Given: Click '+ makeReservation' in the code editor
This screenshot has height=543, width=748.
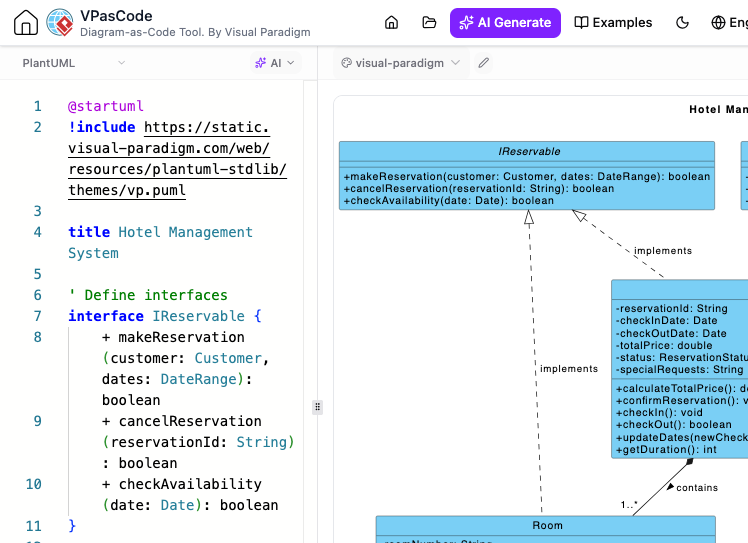Looking at the screenshot, I should (x=173, y=337).
